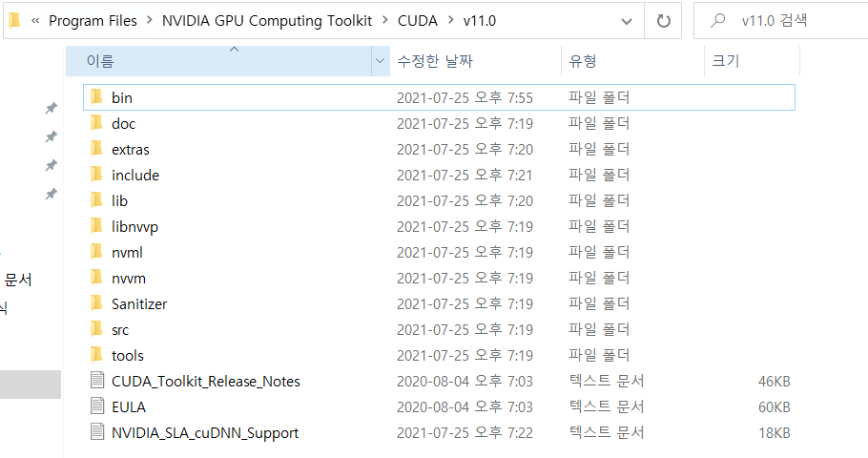This screenshot has width=868, height=458.
Task: Select the lib folder name
Action: 119,200
